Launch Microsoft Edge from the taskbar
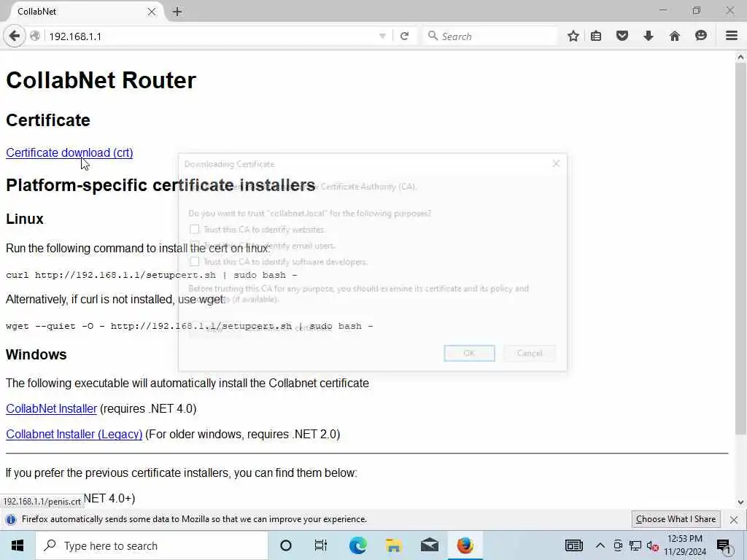Image resolution: width=747 pixels, height=560 pixels. coord(357,545)
